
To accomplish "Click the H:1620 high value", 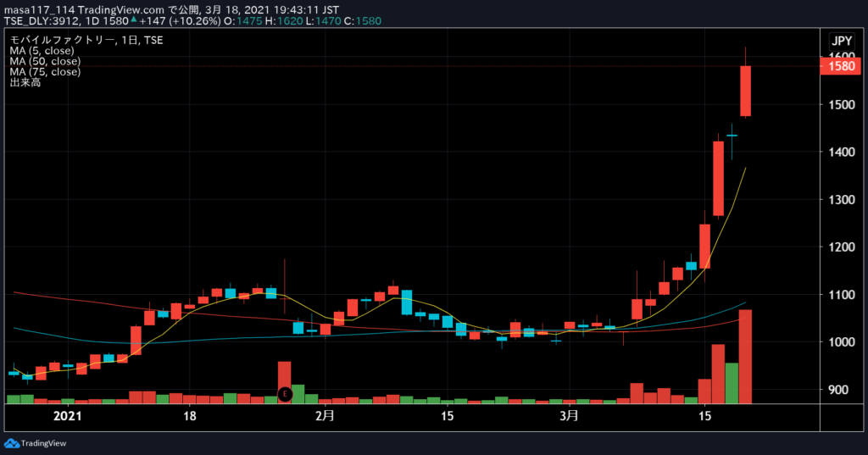I will tap(284, 21).
